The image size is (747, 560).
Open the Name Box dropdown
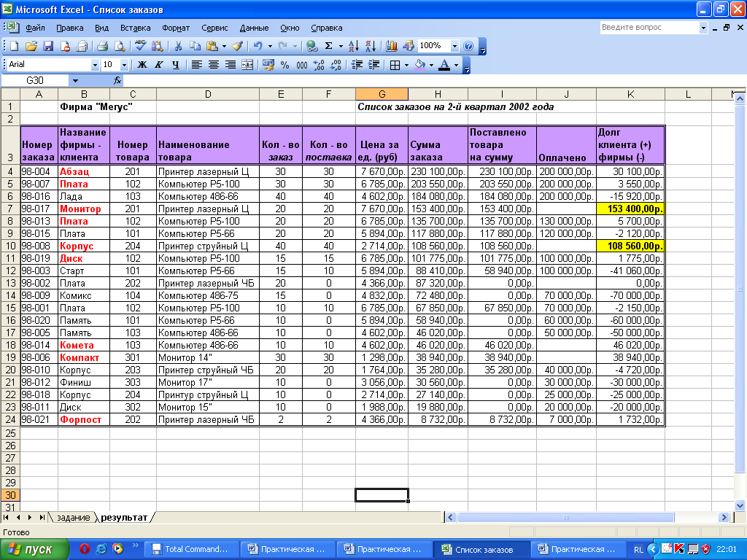click(75, 80)
